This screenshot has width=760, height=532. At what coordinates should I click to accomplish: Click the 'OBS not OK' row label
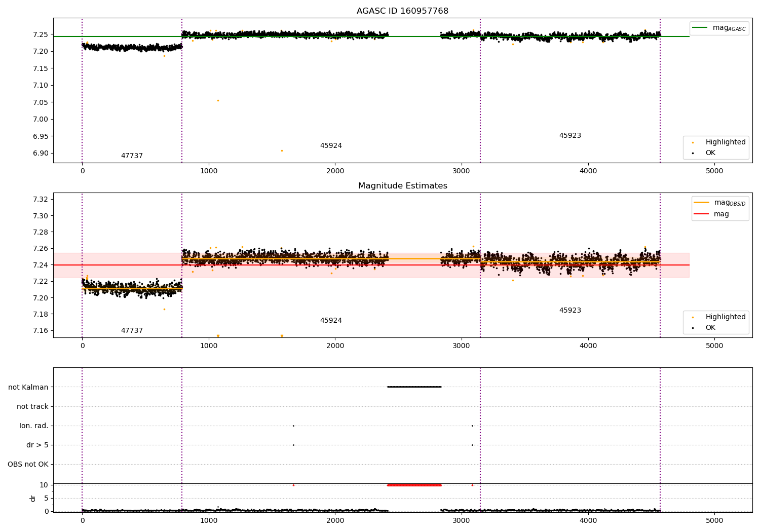coord(28,464)
